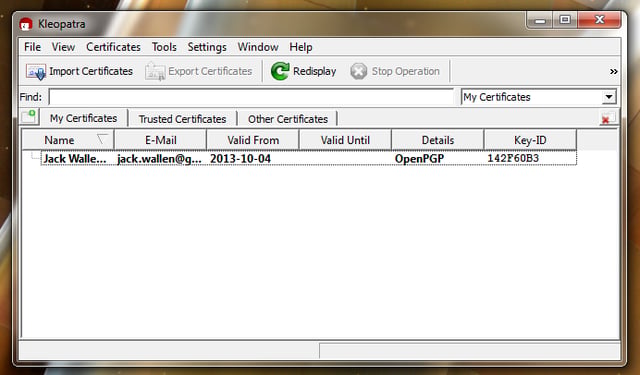Open the Settings menu
The image size is (640, 375).
tap(207, 47)
